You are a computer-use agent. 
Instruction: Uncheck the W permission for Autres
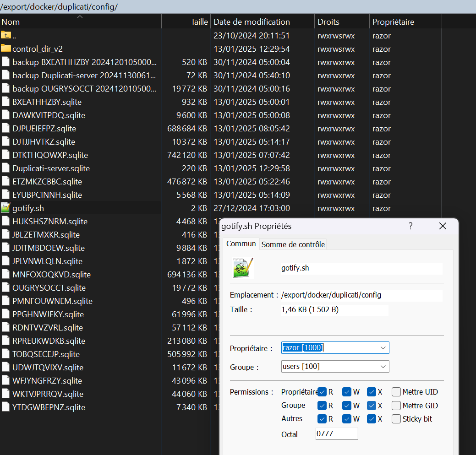tap(346, 419)
